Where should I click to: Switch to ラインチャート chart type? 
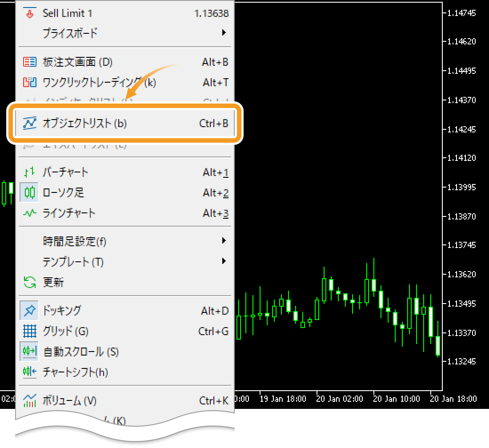(x=125, y=213)
